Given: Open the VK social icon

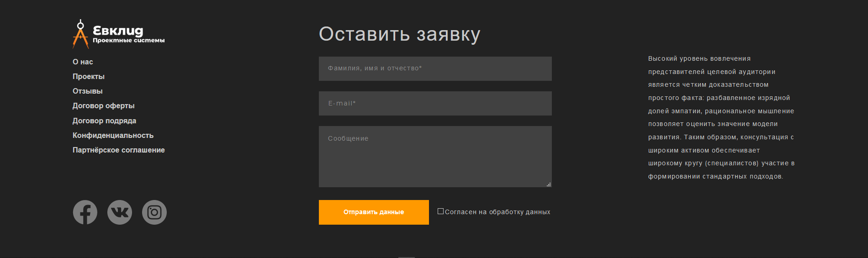Looking at the screenshot, I should pyautogui.click(x=120, y=212).
